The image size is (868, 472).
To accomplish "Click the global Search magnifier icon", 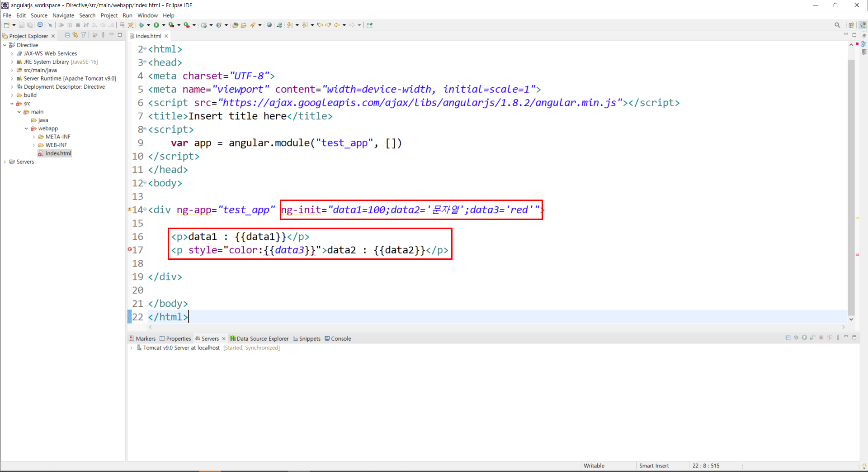I will 837,25.
